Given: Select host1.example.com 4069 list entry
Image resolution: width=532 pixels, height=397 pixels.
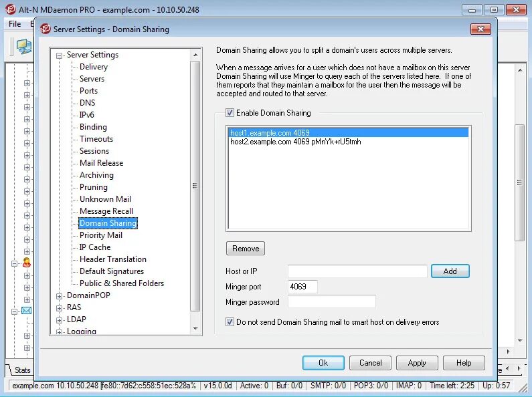Looking at the screenshot, I should tap(349, 133).
